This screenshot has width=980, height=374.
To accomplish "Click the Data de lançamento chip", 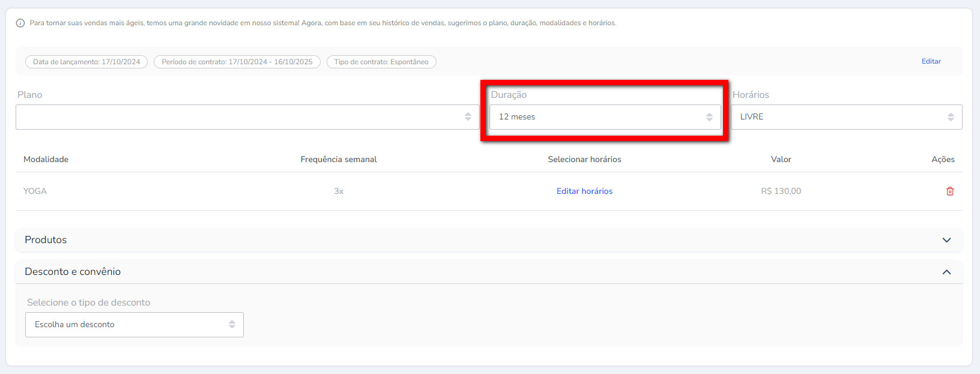I will 86,62.
